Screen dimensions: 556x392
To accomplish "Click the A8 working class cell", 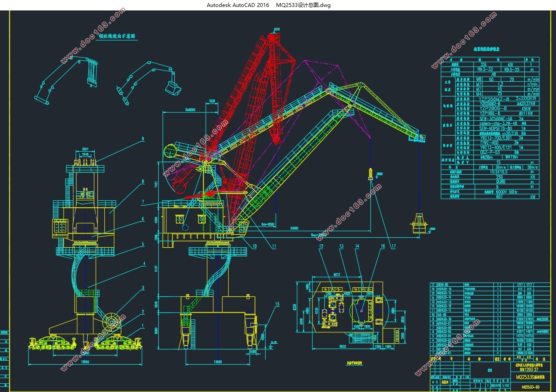I will pos(493,74).
